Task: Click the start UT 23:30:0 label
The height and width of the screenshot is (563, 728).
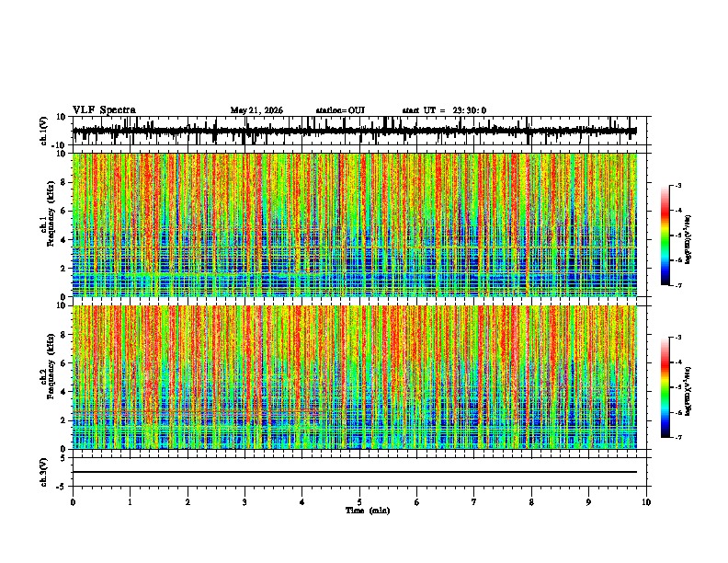Action: pyautogui.click(x=444, y=110)
